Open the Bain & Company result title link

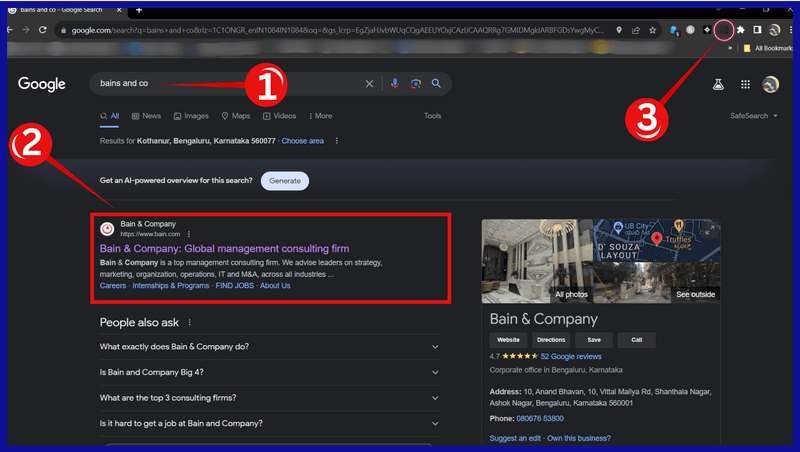click(224, 248)
